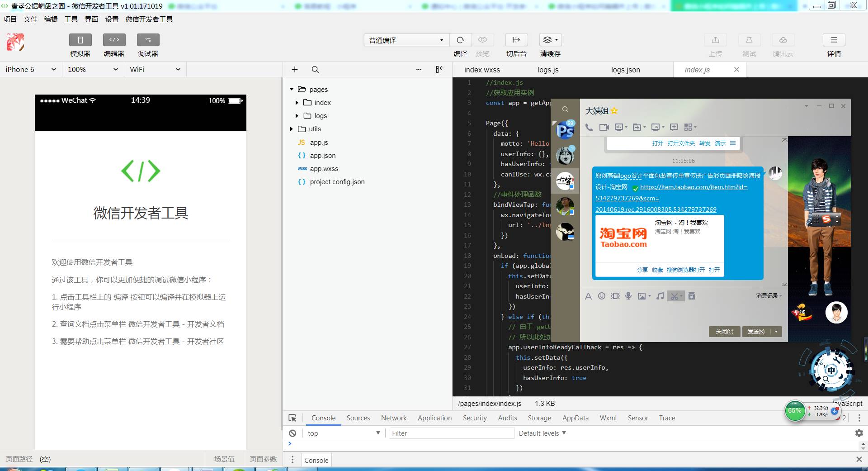The width and height of the screenshot is (868, 471).
Task: Click the search icon in the file panel
Action: pos(315,69)
